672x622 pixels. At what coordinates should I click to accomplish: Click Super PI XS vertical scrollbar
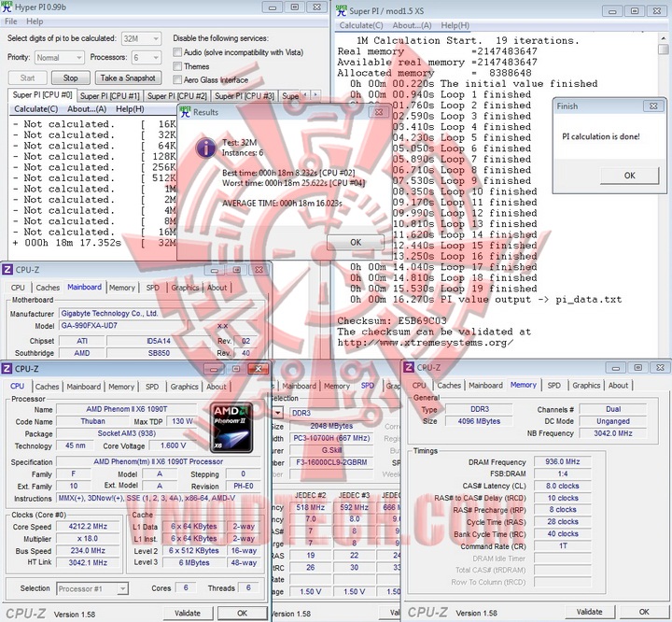tap(663, 195)
